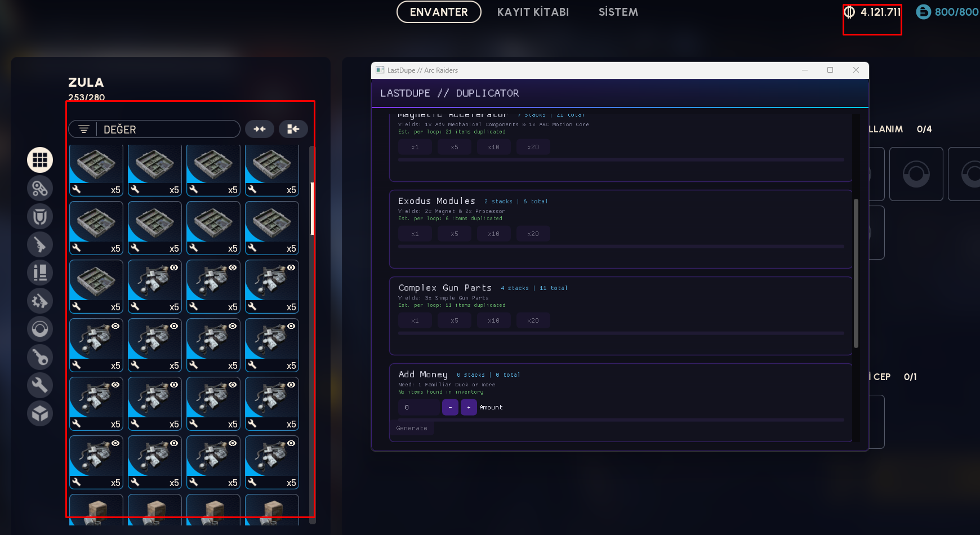Click the LastDupe window scrollbar thumb
The height and width of the screenshot is (535, 980).
tap(856, 273)
